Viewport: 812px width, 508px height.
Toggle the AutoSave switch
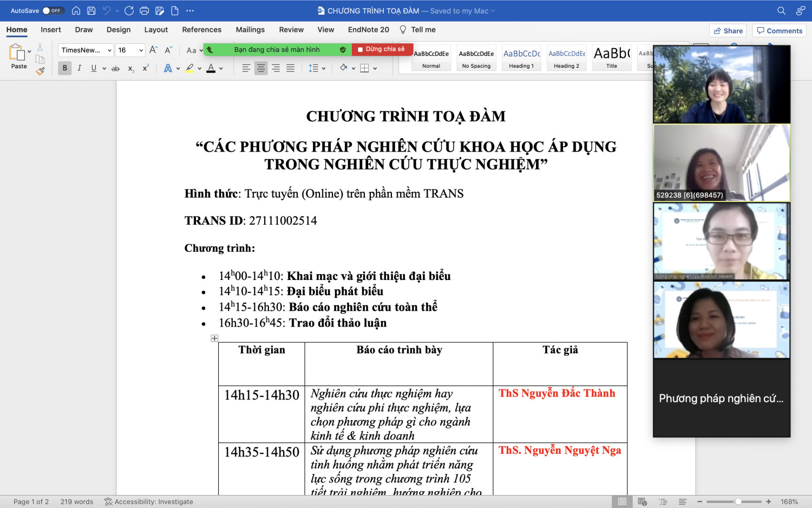53,11
